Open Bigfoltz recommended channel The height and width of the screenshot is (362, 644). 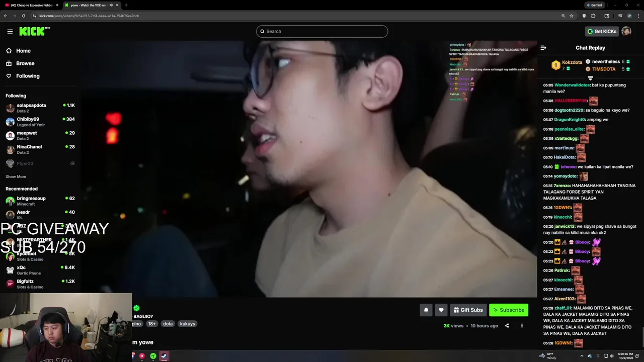click(40, 284)
